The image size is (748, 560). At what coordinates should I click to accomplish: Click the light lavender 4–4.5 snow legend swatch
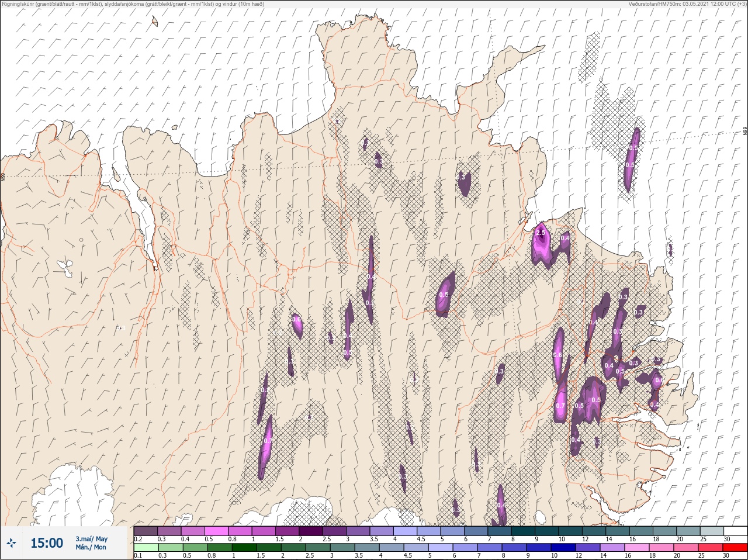click(x=406, y=531)
